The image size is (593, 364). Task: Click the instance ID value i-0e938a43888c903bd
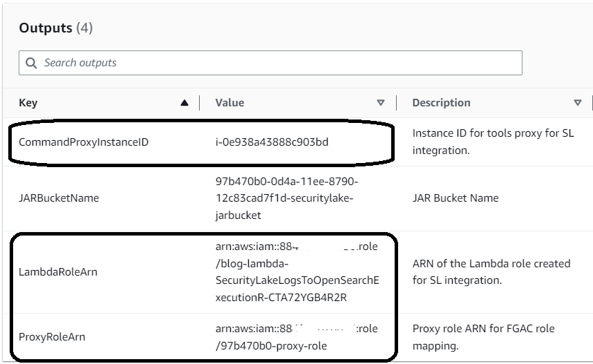(x=272, y=143)
